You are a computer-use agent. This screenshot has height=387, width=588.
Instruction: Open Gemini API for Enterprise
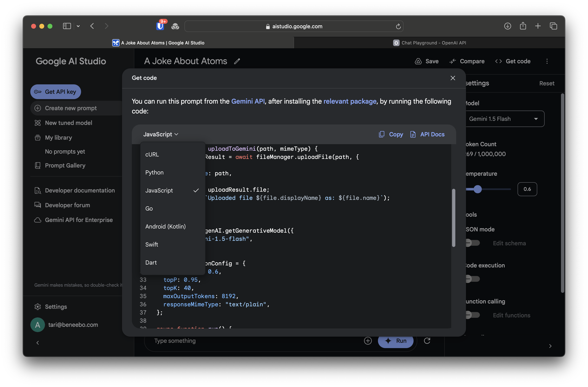pyautogui.click(x=73, y=220)
